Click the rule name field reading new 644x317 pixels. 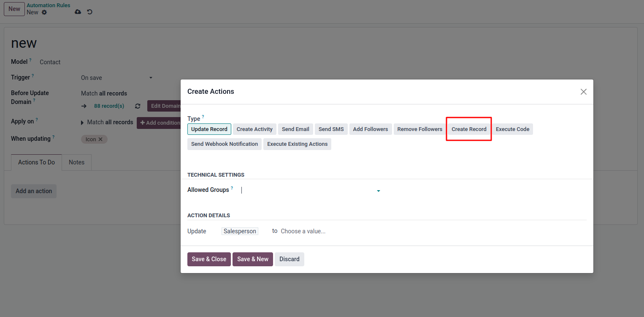(24, 43)
